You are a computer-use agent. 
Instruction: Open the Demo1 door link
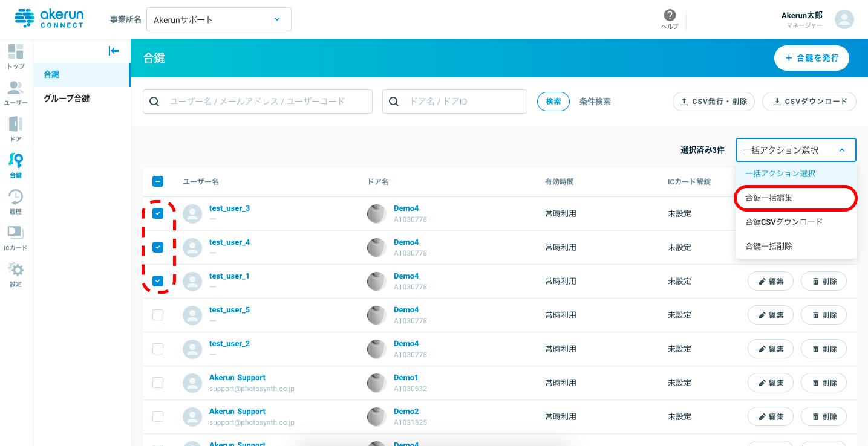406,378
